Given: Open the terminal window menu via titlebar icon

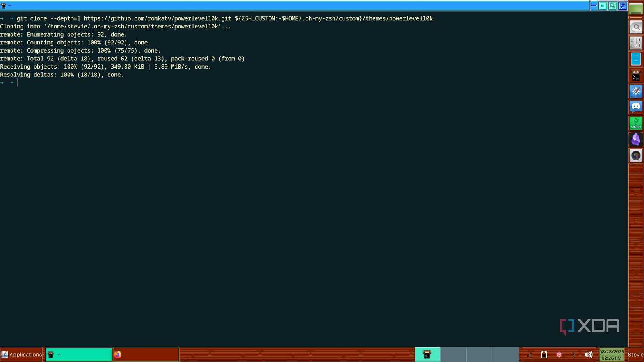Looking at the screenshot, I should 4,5.
